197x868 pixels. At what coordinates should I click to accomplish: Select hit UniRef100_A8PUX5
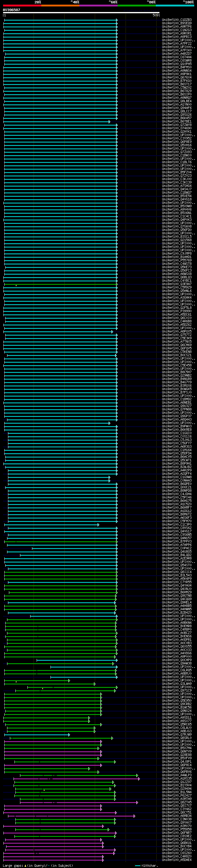point(176,332)
